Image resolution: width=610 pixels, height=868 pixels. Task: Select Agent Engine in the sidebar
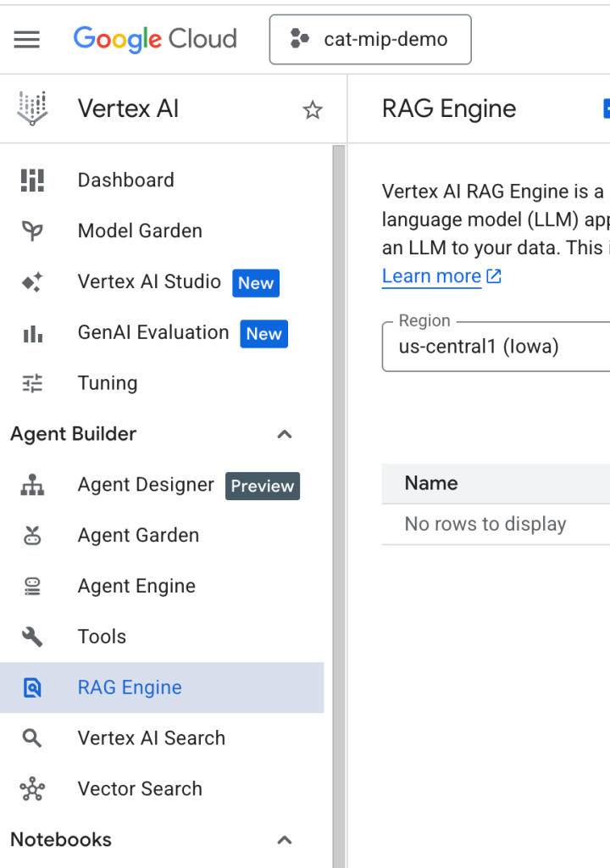click(136, 586)
